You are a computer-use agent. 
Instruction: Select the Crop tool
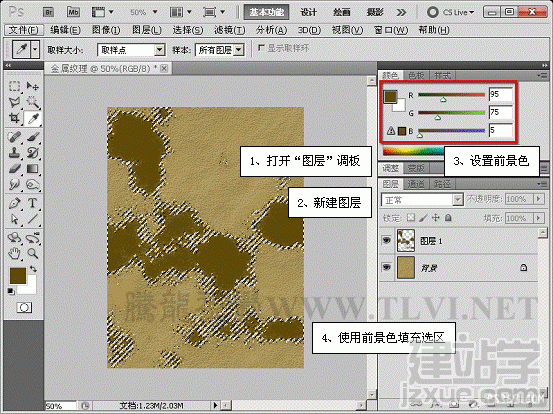pyautogui.click(x=14, y=118)
